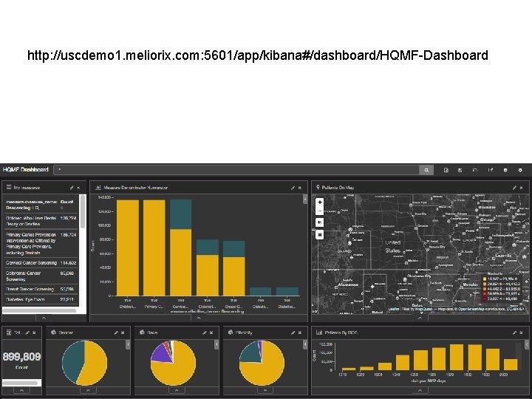Viewport: 532px width, 399px height.
Task: Click the MapQuest attribution link on map
Action: click(423, 309)
